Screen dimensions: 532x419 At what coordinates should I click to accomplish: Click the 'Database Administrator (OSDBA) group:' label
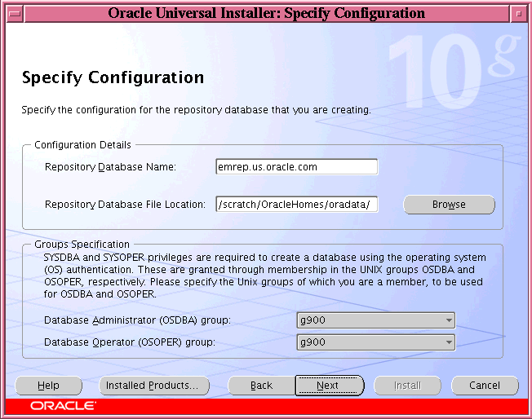tap(137, 320)
